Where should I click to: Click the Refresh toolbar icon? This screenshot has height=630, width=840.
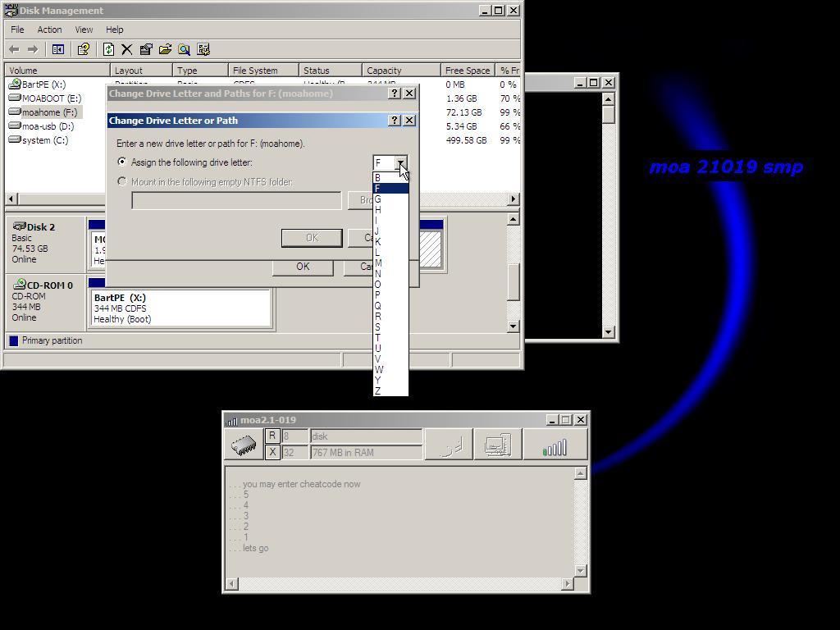(x=108, y=50)
